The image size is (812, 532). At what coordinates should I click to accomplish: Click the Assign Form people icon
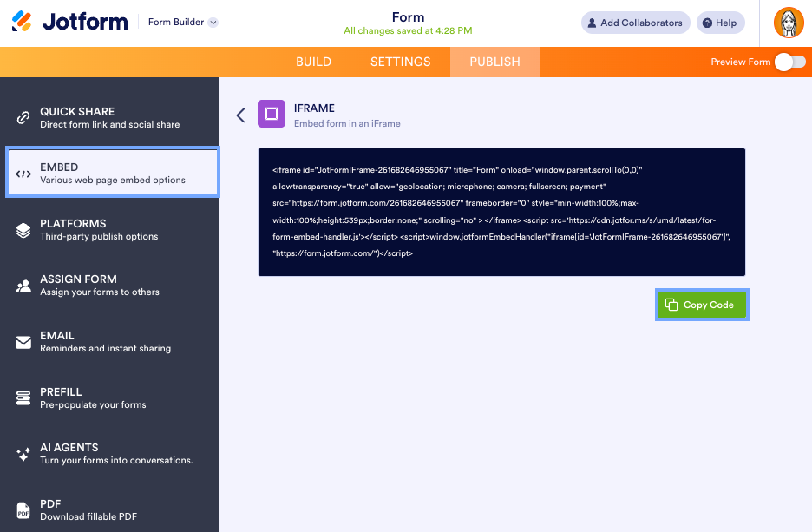click(x=23, y=286)
